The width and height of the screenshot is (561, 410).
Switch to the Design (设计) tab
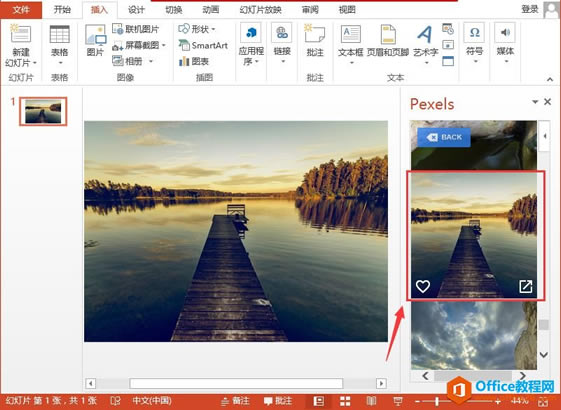[x=136, y=10]
